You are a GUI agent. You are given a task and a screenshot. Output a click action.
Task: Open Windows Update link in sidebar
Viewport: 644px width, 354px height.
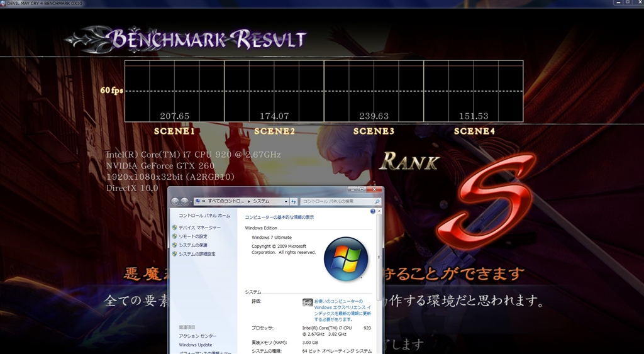click(196, 345)
